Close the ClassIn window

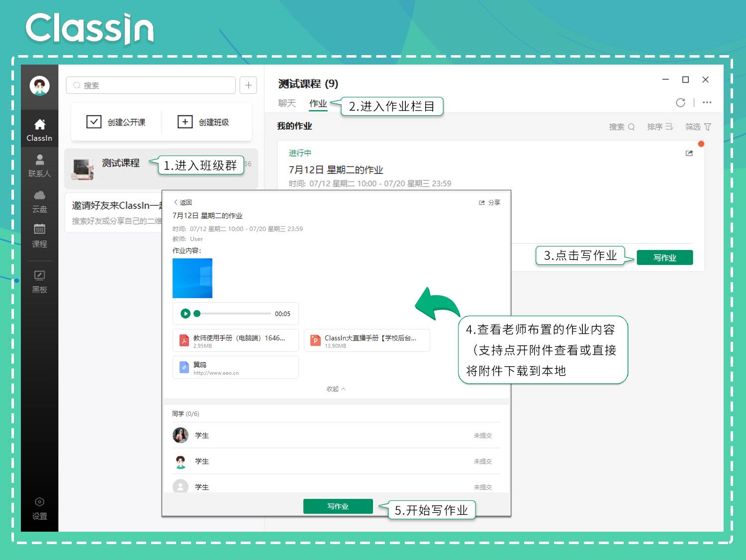705,80
